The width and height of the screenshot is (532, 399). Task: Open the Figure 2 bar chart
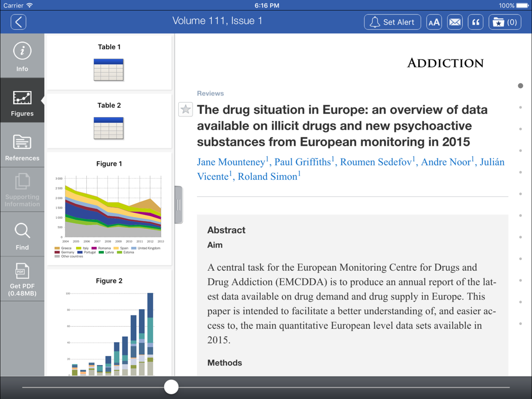pos(109,323)
